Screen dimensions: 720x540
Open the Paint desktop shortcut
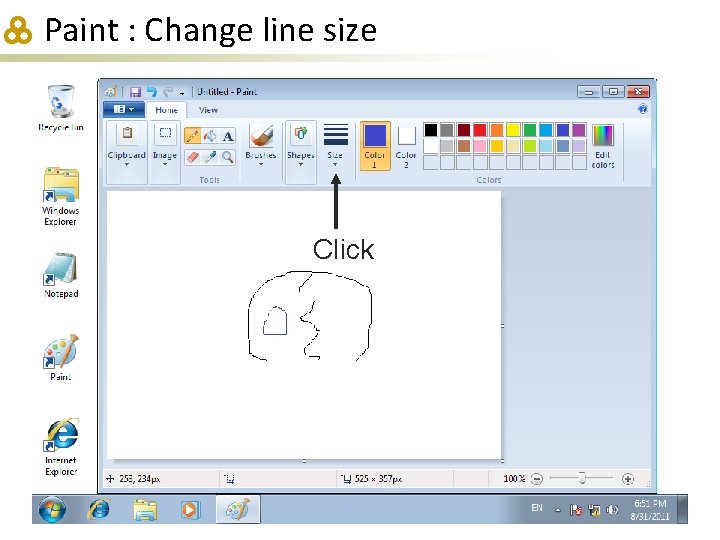(61, 358)
